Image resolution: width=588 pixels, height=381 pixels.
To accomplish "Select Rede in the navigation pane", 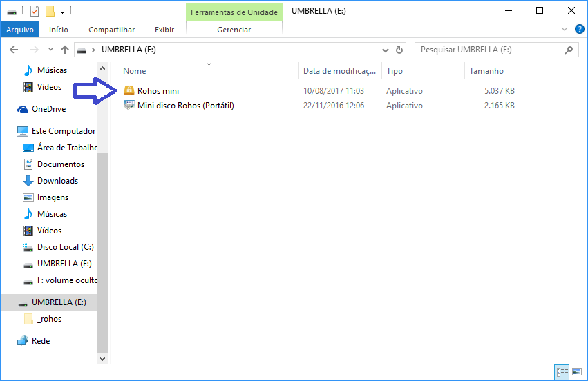I will point(34,341).
